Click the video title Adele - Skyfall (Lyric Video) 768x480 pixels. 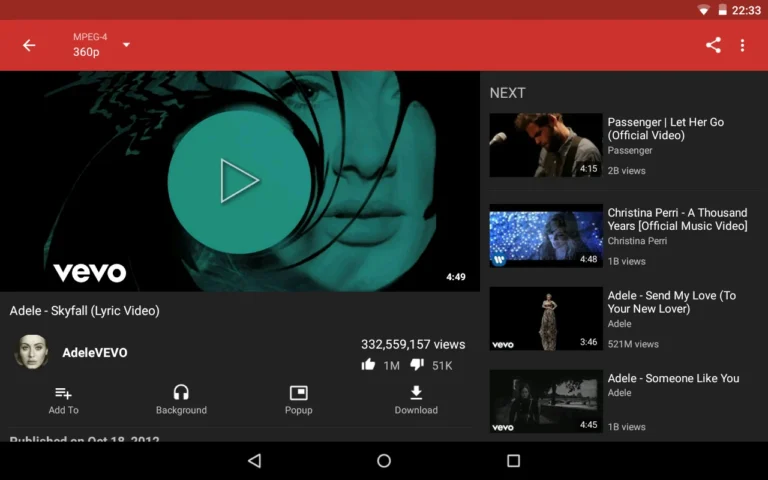click(85, 311)
